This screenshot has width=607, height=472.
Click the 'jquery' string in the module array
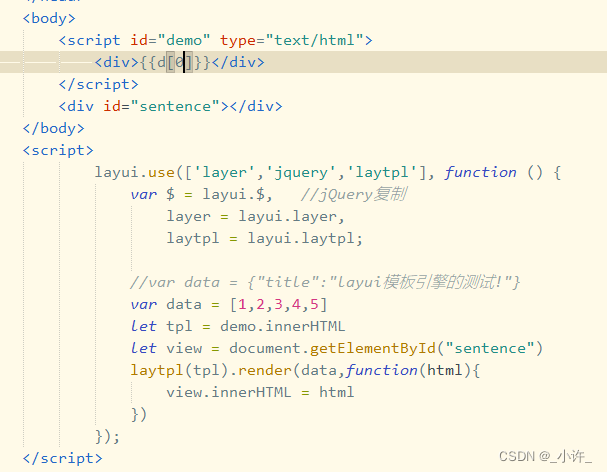[x=301, y=173]
